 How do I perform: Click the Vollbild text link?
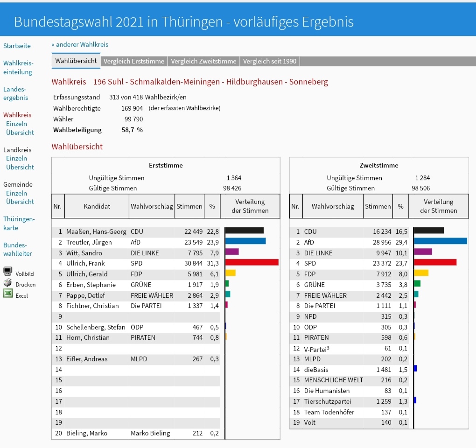tap(25, 274)
